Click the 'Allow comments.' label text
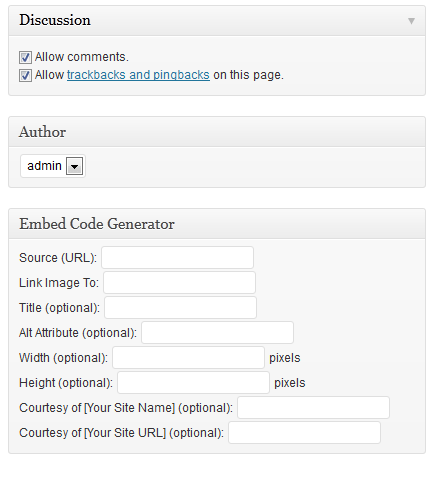The height and width of the screenshot is (481, 436). pos(82,57)
